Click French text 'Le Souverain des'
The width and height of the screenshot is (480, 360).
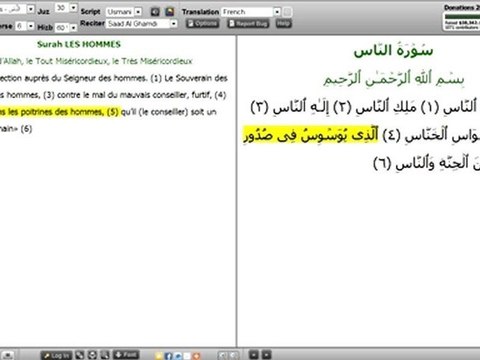196,78
